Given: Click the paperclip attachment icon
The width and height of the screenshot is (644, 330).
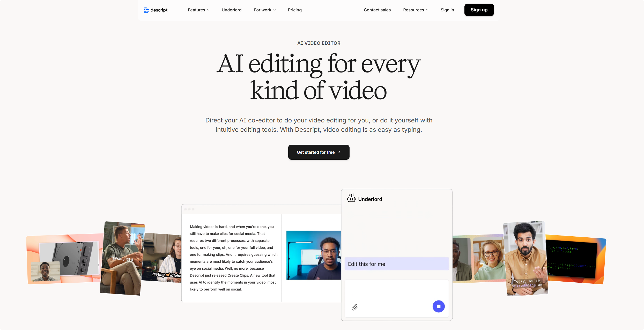Looking at the screenshot, I should pyautogui.click(x=354, y=307).
